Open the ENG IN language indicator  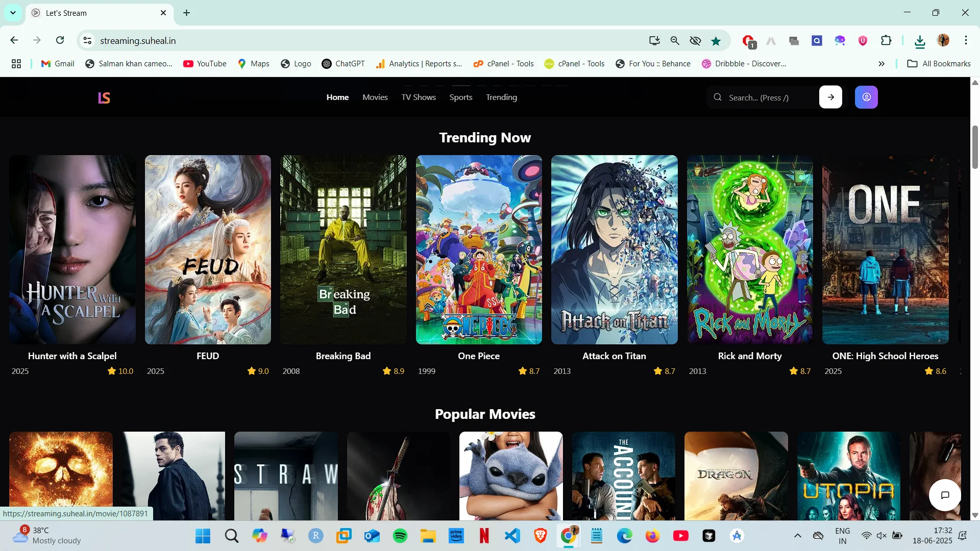tap(842, 536)
